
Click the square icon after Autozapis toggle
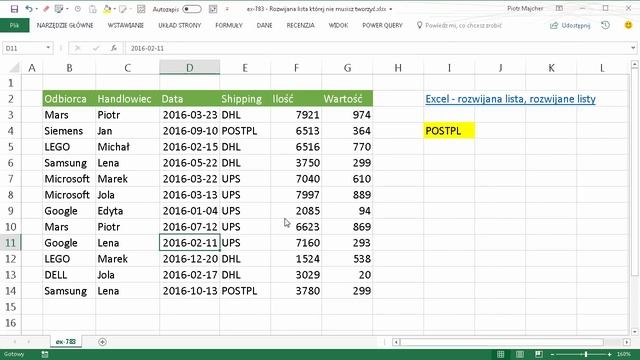tap(213, 9)
